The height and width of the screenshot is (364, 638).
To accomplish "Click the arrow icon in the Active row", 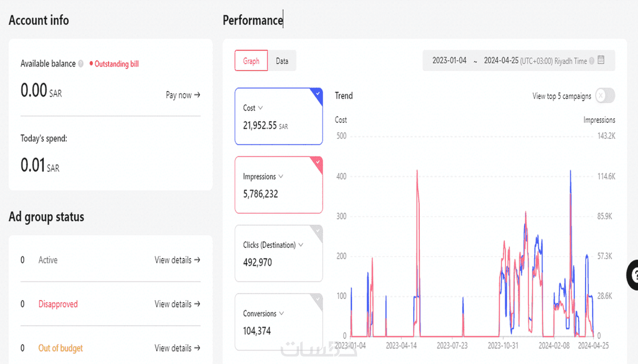I will click(x=197, y=260).
